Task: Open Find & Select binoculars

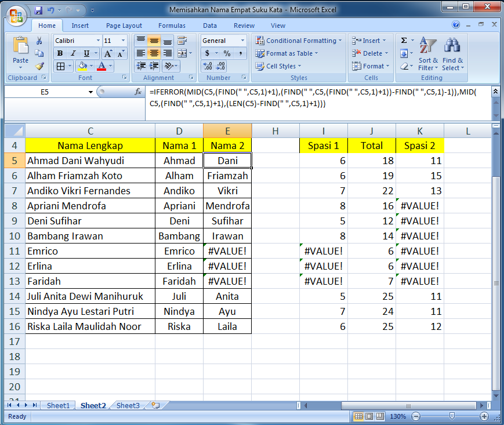Action: [452, 54]
